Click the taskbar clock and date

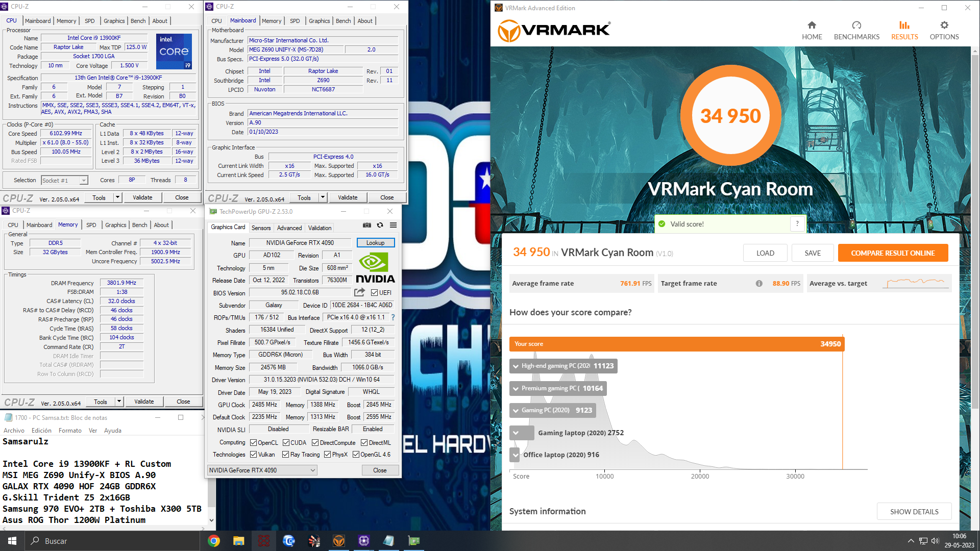[959, 541]
